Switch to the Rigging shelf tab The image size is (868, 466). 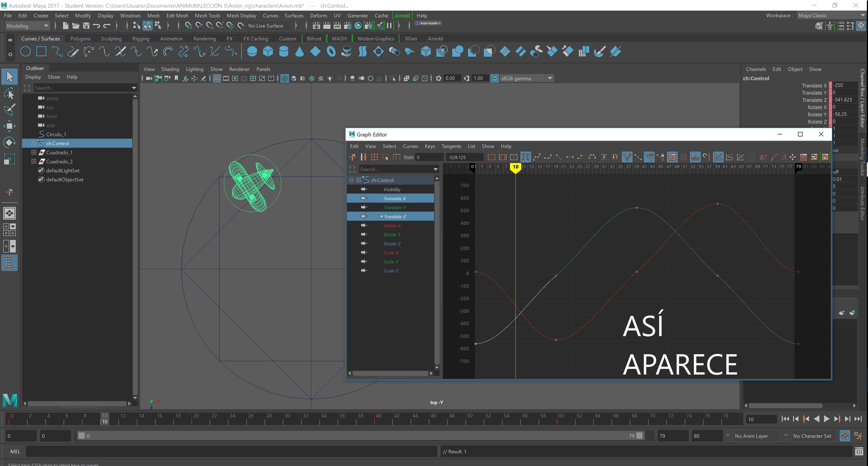tap(140, 39)
